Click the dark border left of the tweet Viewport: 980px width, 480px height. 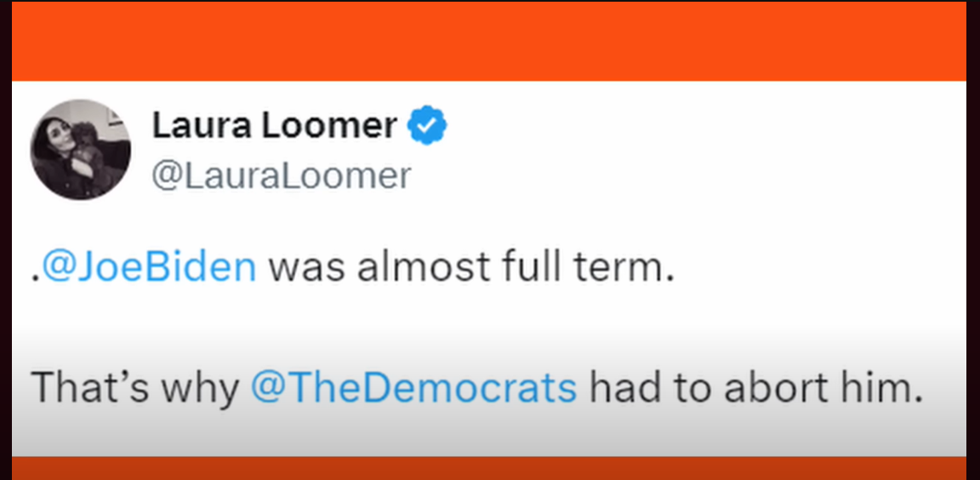pyautogui.click(x=6, y=240)
